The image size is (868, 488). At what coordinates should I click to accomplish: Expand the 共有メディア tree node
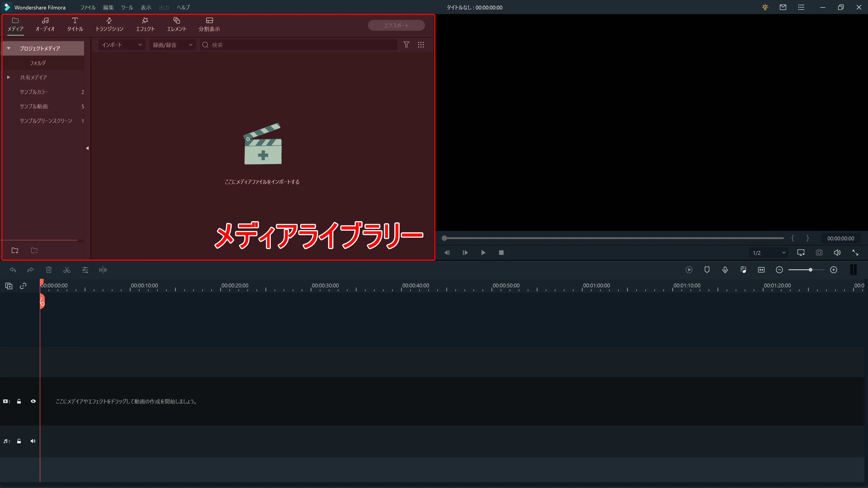pos(8,77)
